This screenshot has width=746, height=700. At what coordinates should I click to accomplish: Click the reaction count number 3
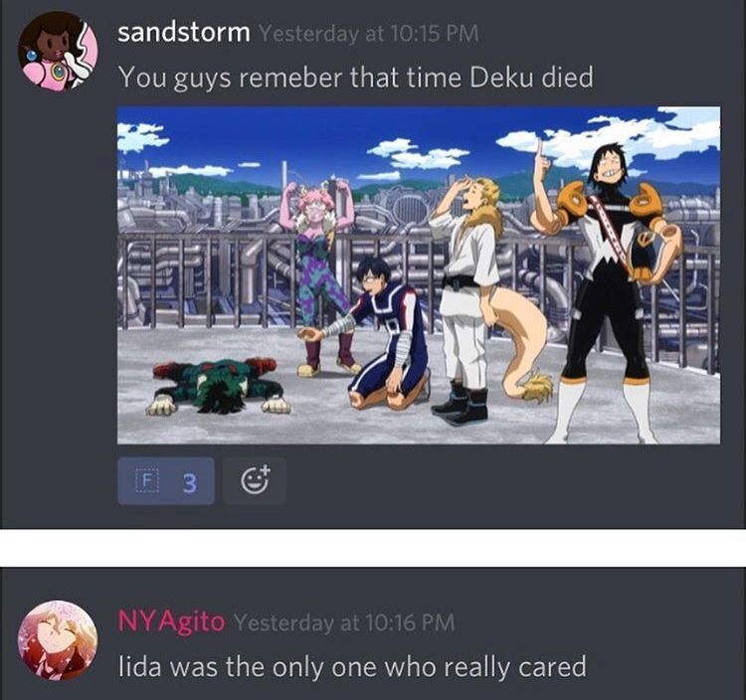(x=189, y=482)
